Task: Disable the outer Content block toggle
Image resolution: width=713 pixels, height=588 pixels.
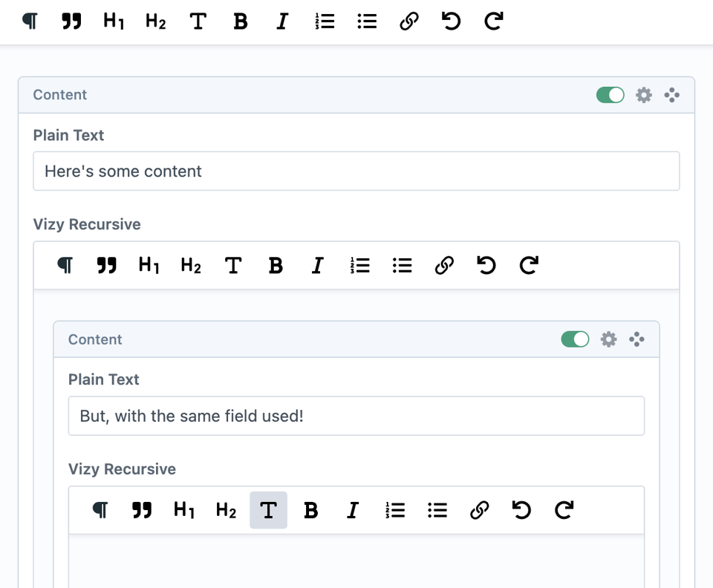Action: 611,95
